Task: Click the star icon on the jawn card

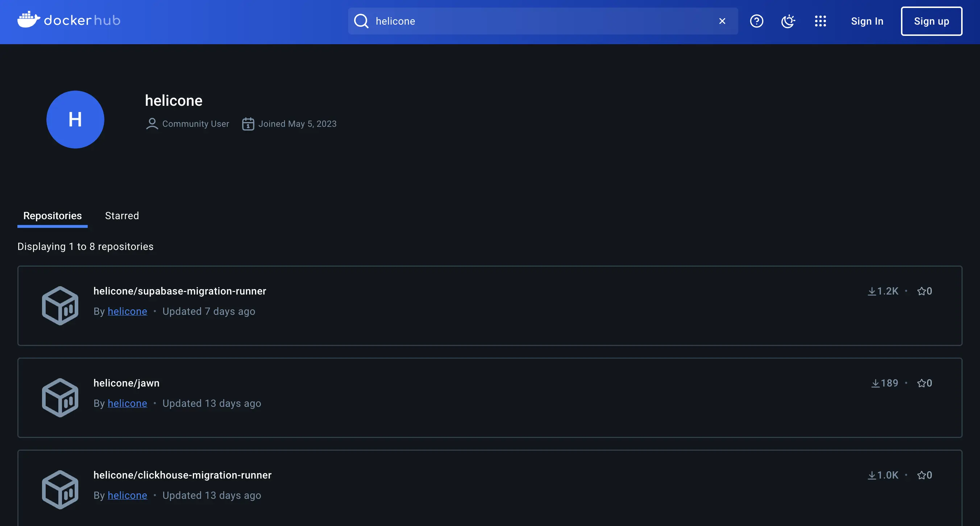Action: (x=921, y=383)
